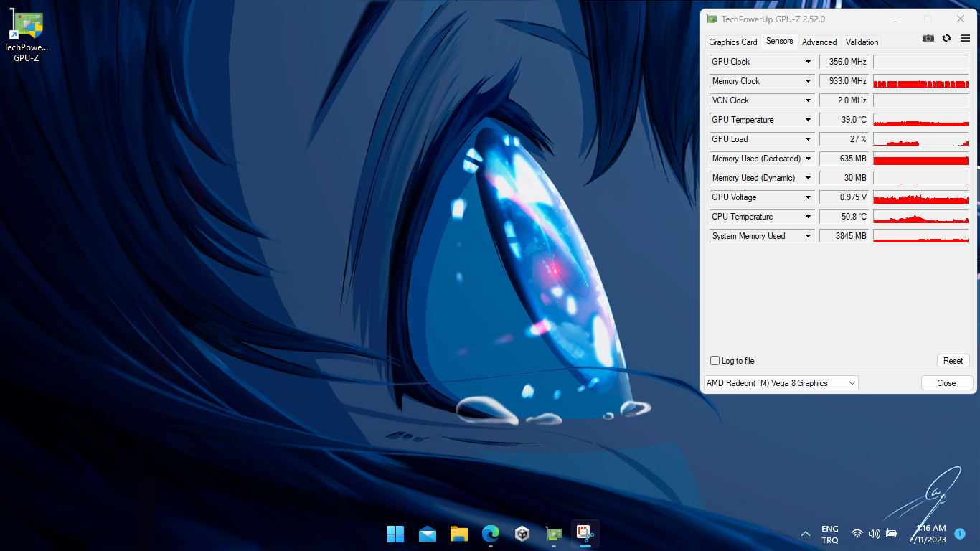Click the 356.0 MHz GPU Clock value
Image resolution: width=980 pixels, height=551 pixels.
844,62
